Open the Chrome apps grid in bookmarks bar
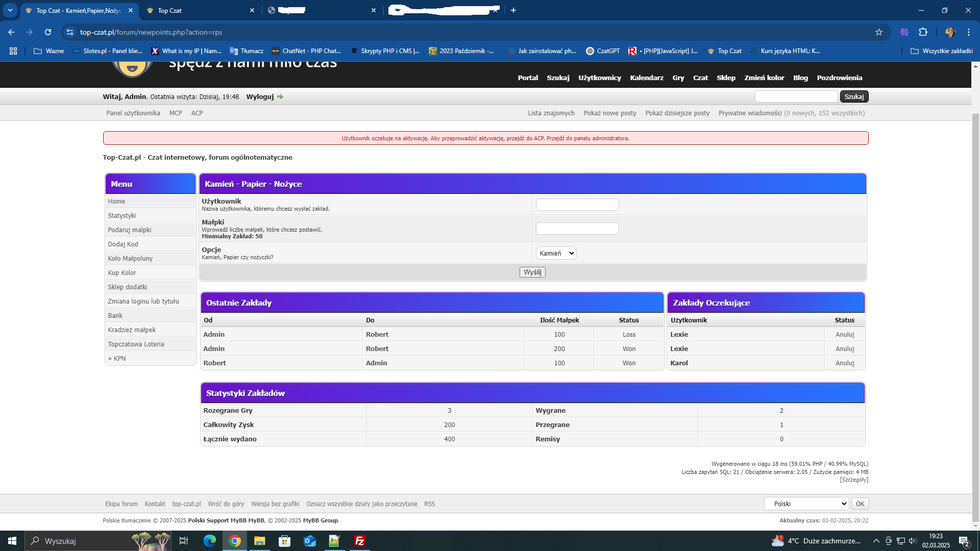Image resolution: width=980 pixels, height=551 pixels. click(13, 51)
